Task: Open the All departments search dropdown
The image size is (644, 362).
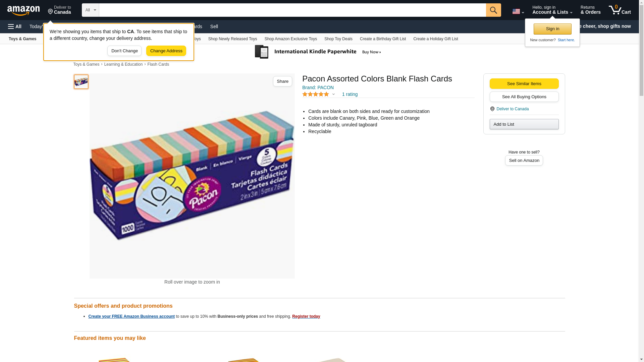Action: pyautogui.click(x=90, y=10)
